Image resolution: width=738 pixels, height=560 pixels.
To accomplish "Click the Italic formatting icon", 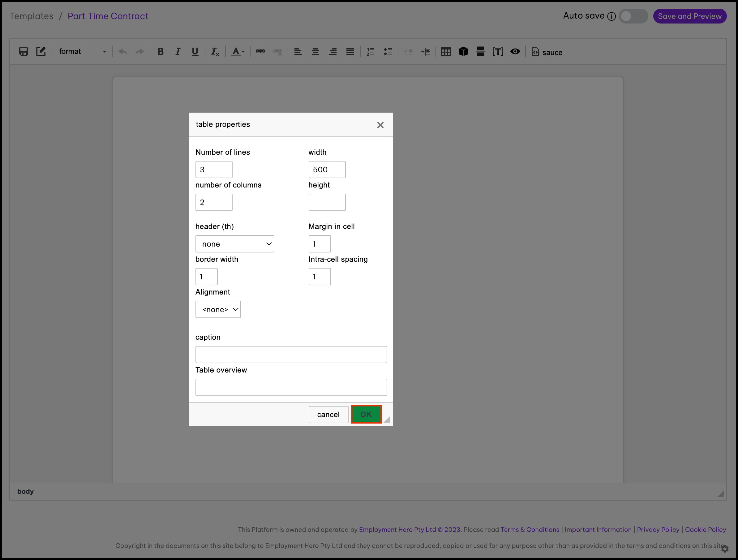I will 178,51.
